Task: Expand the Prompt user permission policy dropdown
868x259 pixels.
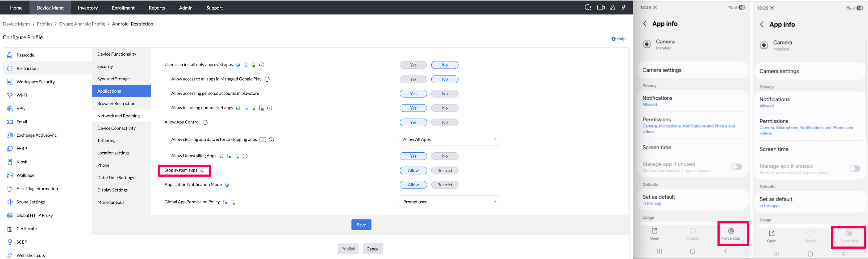Action: [x=449, y=202]
